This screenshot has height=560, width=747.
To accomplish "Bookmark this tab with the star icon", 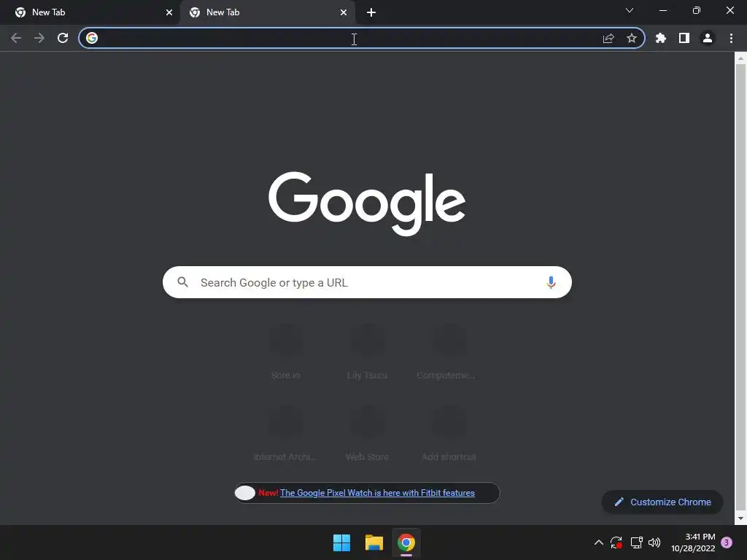I will (632, 38).
